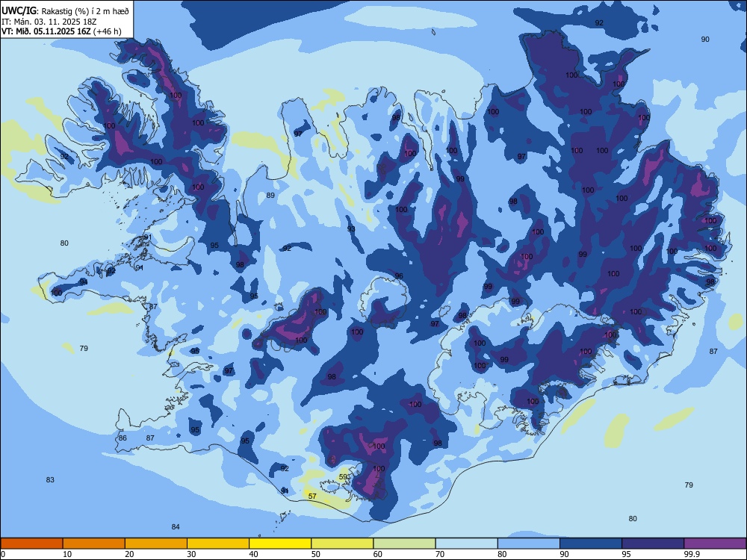Choose the gold 30–40 legend swatch
The image size is (747, 560).
click(x=218, y=544)
